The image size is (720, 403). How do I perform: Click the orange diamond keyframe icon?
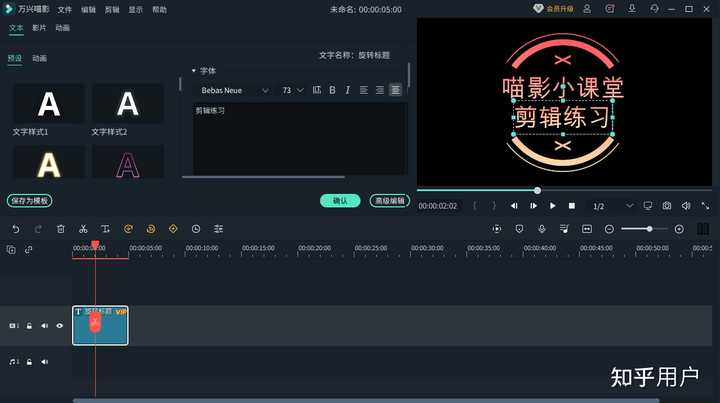173,229
